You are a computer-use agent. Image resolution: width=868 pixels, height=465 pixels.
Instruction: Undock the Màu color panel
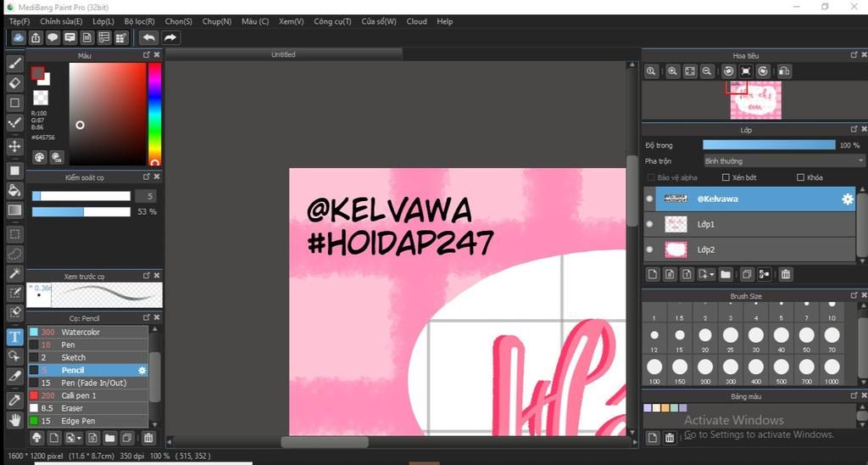click(146, 55)
